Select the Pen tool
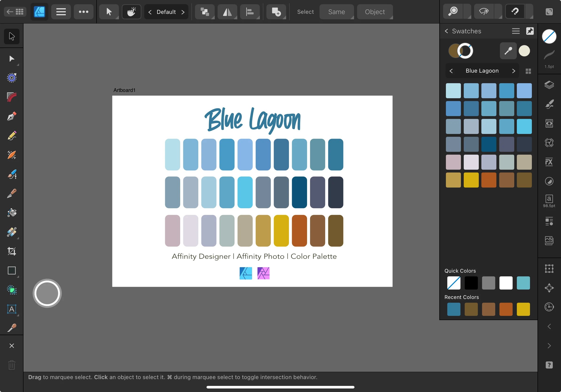 click(12, 116)
